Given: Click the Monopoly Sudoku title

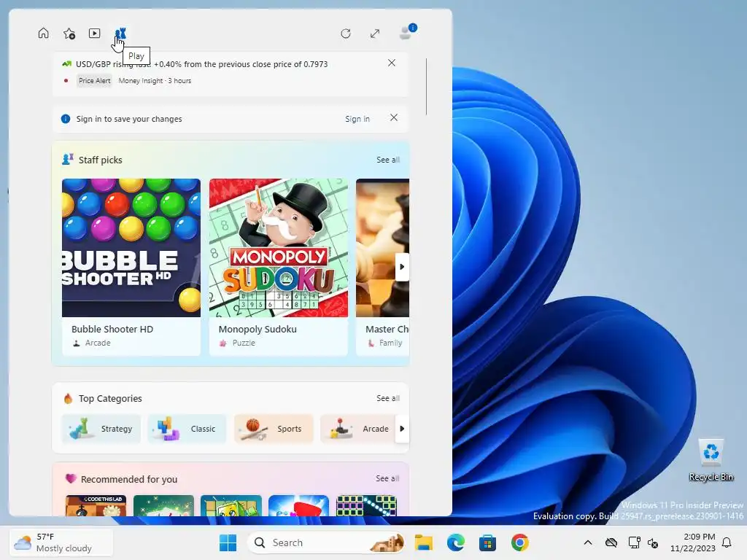Looking at the screenshot, I should click(258, 329).
